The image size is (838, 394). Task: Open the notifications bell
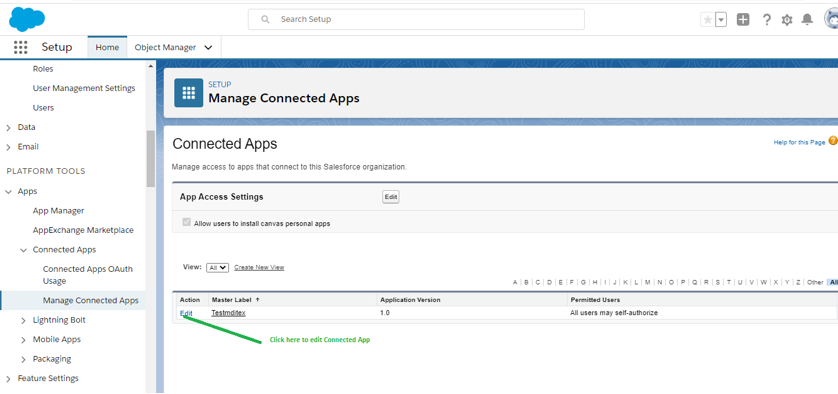coord(808,20)
